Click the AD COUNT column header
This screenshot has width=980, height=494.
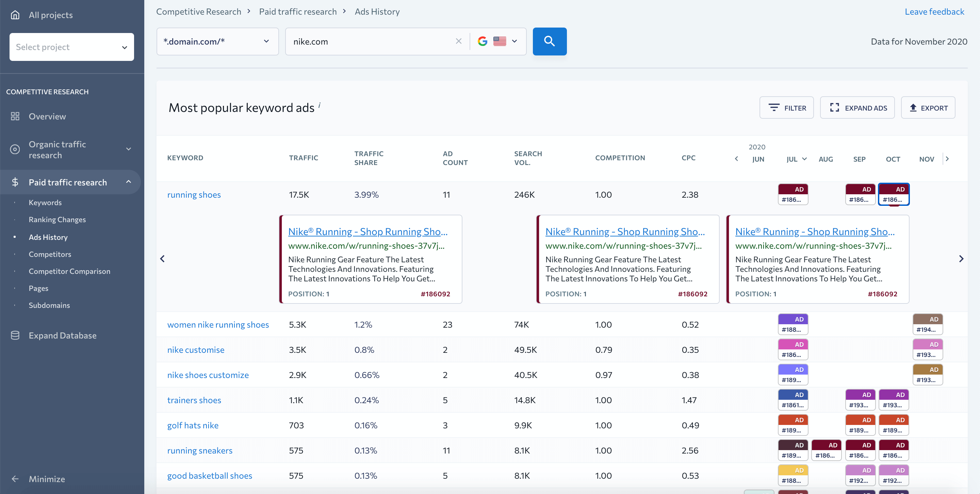click(x=455, y=158)
